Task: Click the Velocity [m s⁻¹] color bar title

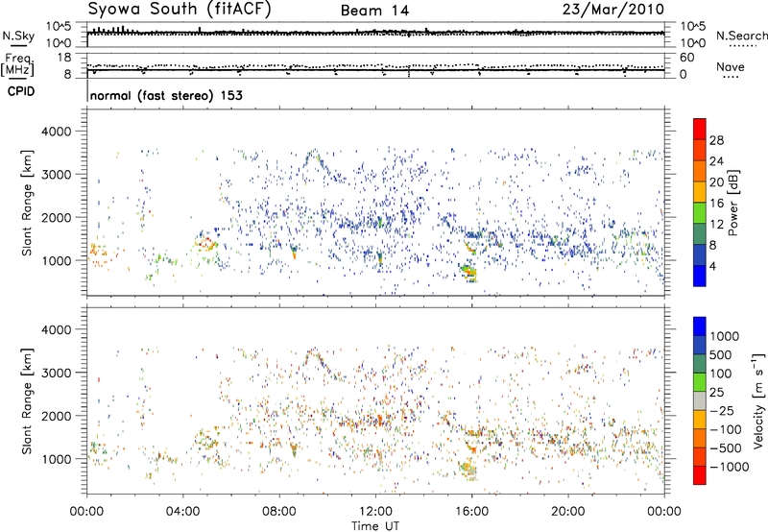Action: pyautogui.click(x=758, y=400)
